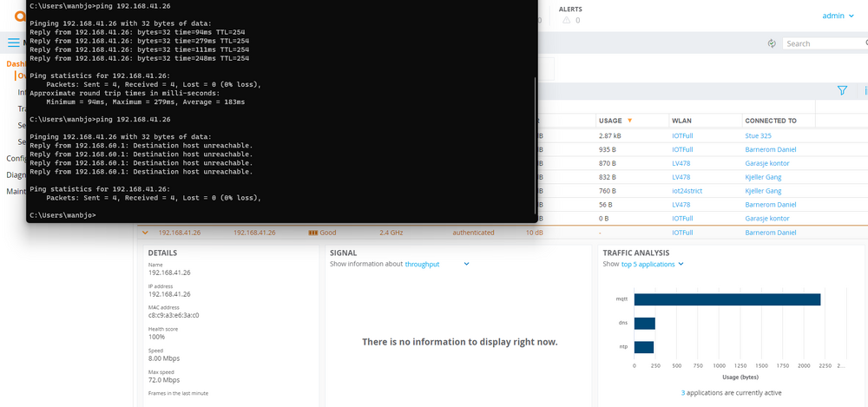The height and width of the screenshot is (407, 868).
Task: Open the Stue 325 access point link
Action: coord(758,136)
